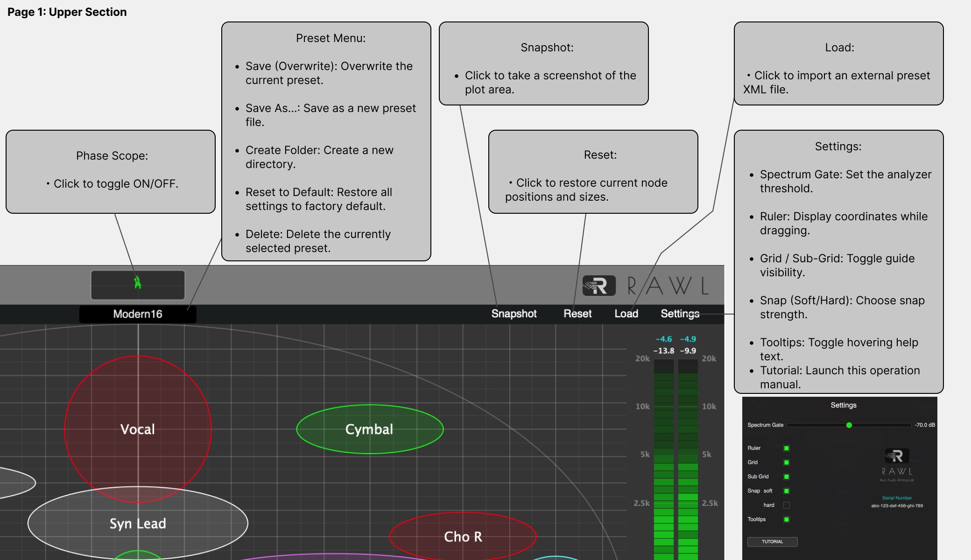
Task: Click the RAWL logo badge in header
Action: pos(599,286)
